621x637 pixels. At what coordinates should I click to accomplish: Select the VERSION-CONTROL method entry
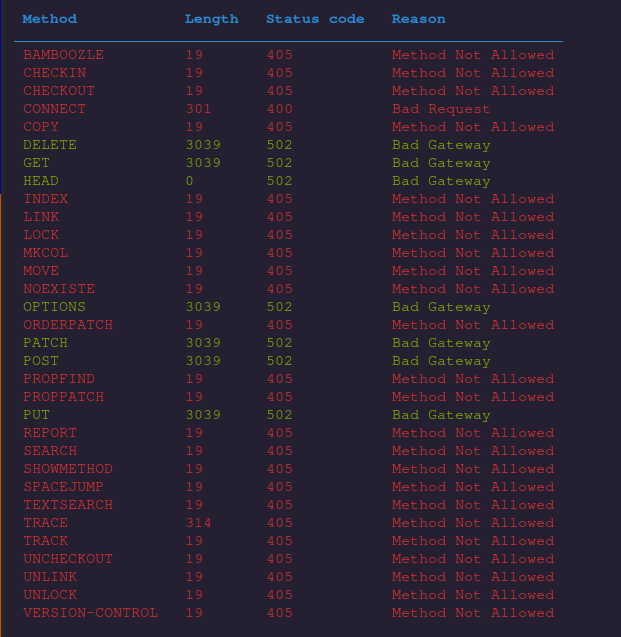coord(91,613)
